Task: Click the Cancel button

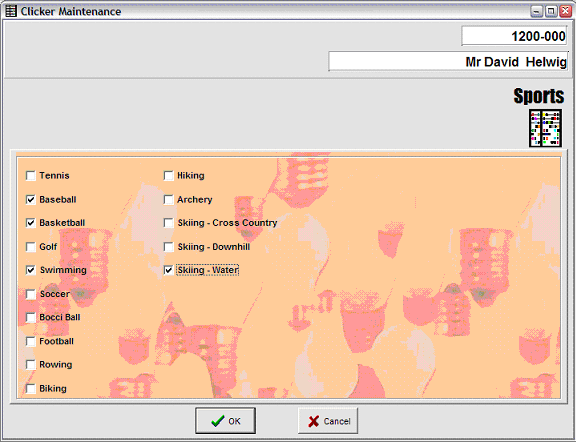Action: (328, 421)
